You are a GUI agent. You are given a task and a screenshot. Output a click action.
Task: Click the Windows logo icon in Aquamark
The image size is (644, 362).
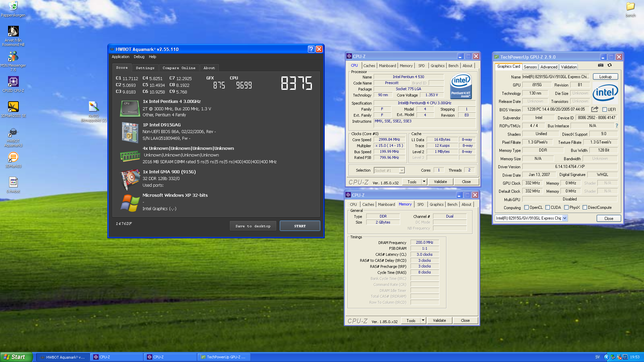[130, 203]
